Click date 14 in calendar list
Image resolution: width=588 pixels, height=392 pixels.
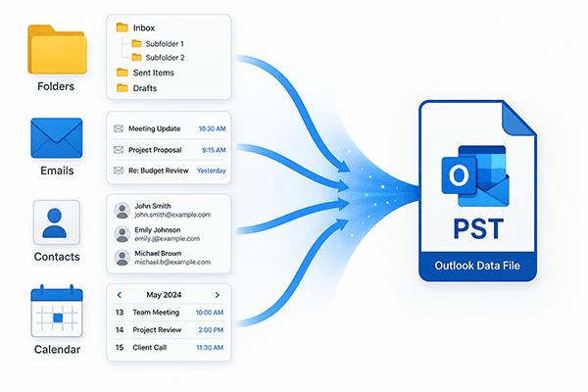pyautogui.click(x=120, y=330)
